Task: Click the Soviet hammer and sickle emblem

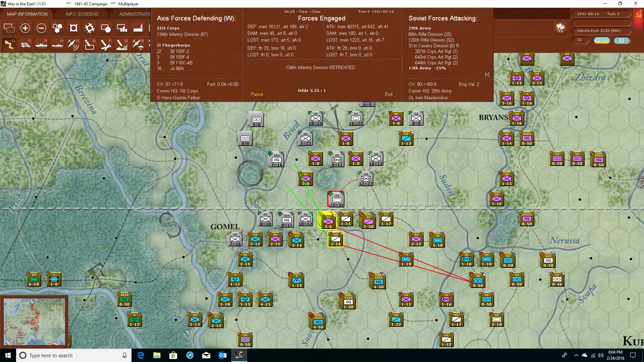Action: [638, 15]
